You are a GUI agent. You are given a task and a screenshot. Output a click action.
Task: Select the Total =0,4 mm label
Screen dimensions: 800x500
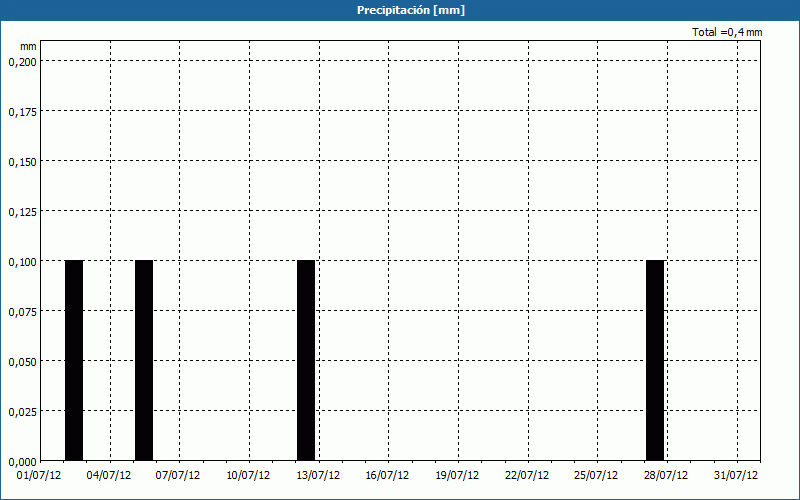tap(727, 32)
